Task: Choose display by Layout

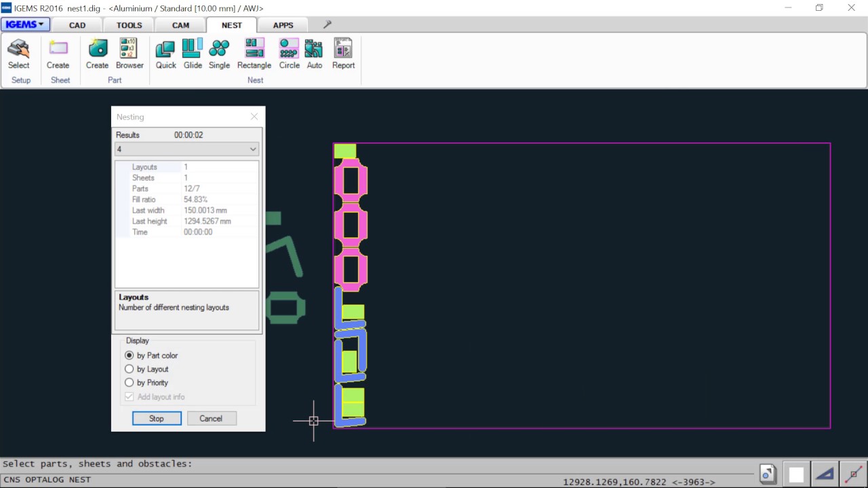Action: click(146, 369)
